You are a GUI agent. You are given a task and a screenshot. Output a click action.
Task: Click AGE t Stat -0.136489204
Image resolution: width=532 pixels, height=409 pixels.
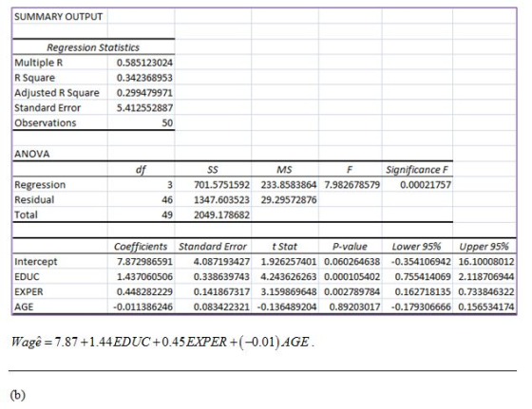(287, 307)
